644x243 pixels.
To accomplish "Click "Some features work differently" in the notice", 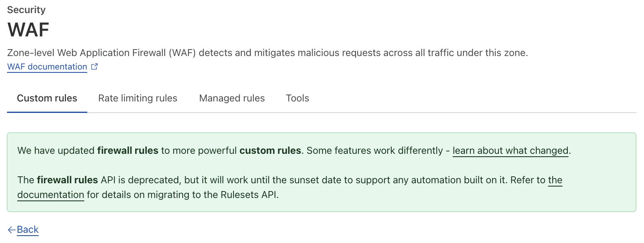I will point(374,151).
